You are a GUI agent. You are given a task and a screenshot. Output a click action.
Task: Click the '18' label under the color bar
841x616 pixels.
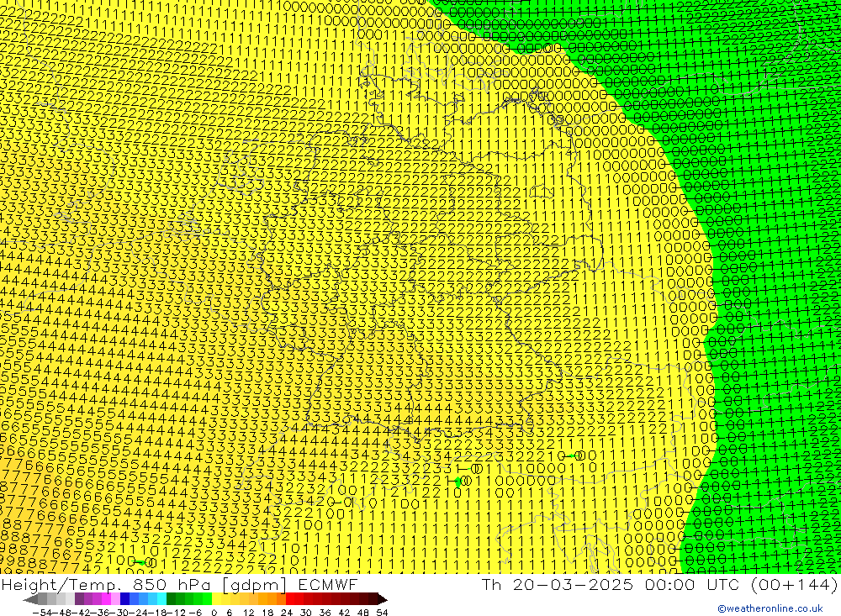click(x=267, y=613)
